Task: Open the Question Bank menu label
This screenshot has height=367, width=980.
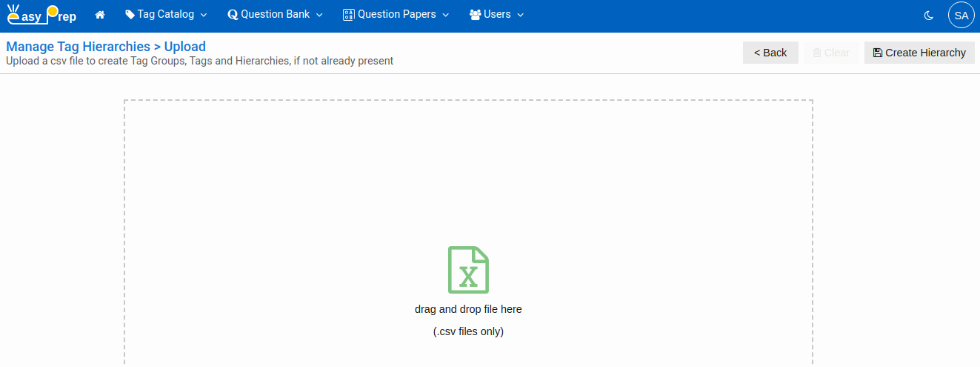Action: click(275, 14)
